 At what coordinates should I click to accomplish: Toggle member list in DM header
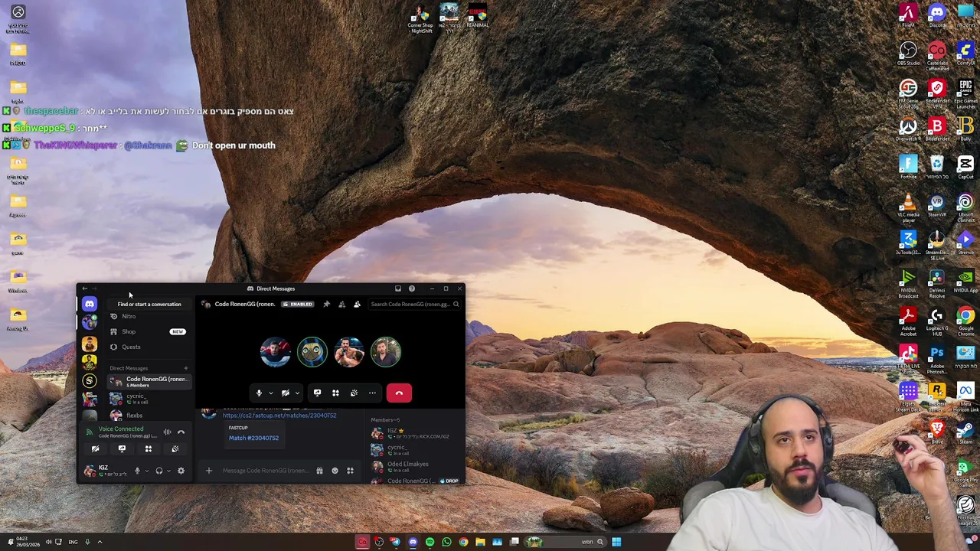pyautogui.click(x=357, y=304)
